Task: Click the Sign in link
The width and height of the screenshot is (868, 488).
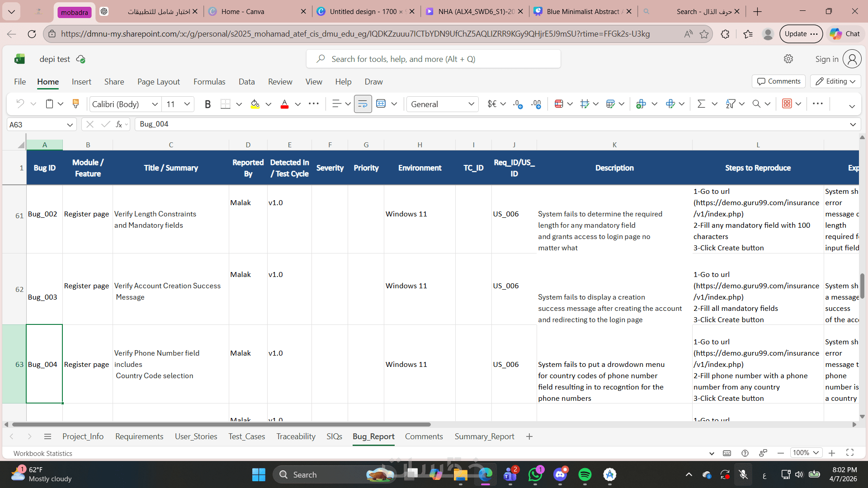Action: [826, 59]
